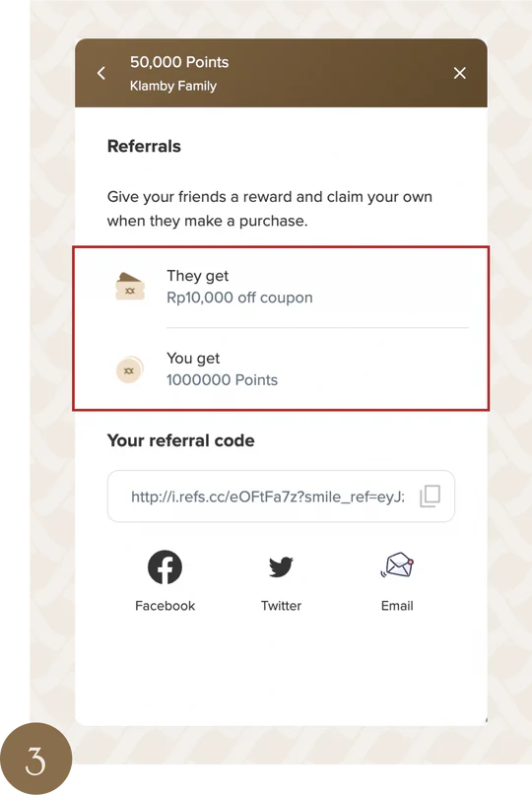
Task: Close the Klamby Family rewards panel
Action: (459, 73)
